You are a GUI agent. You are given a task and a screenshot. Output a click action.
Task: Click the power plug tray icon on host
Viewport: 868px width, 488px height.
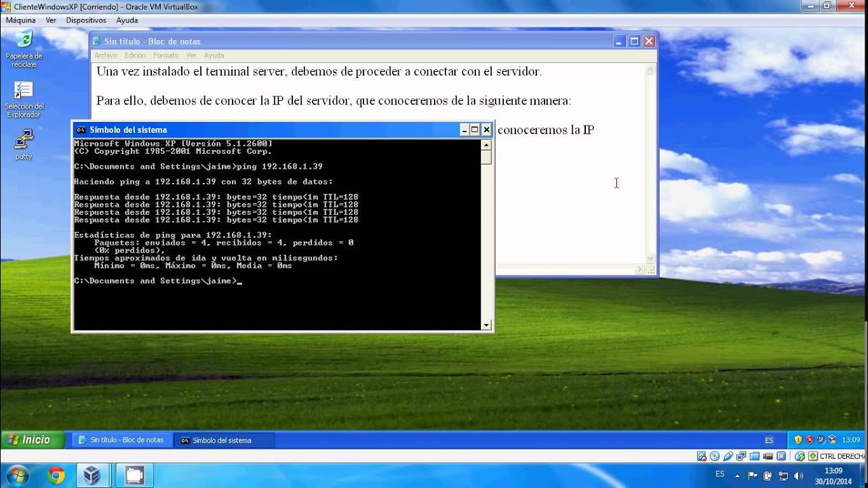click(768, 476)
